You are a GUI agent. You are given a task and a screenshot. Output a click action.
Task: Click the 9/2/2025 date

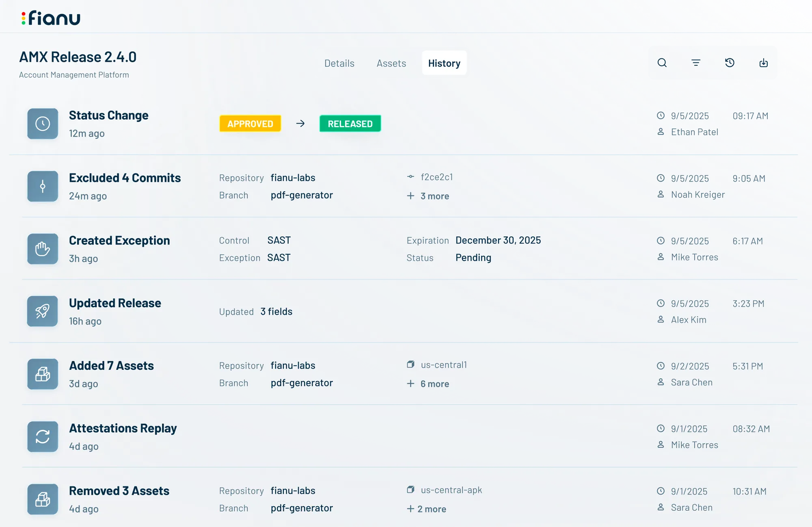click(690, 366)
